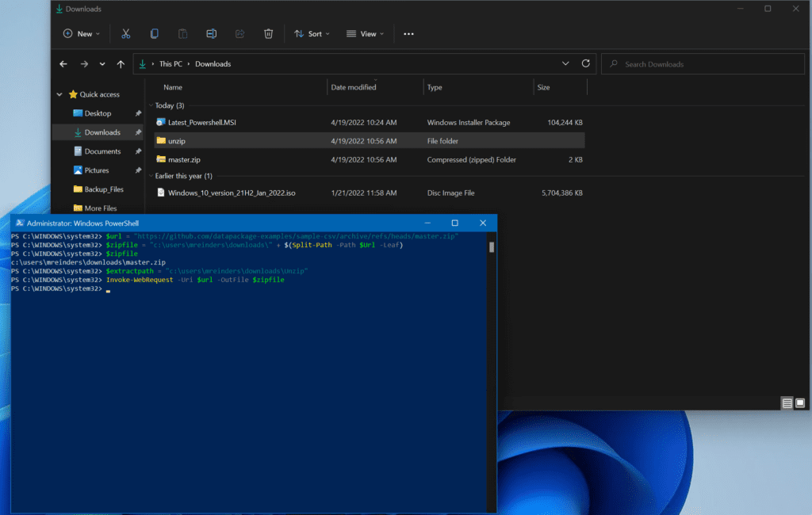Screen dimensions: 812x515
Task: Click the Cut scissors icon in toolbar
Action: click(125, 34)
